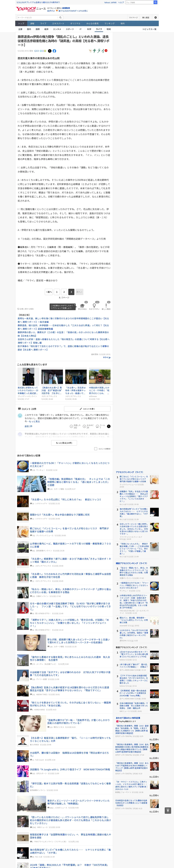
Task: Open settings via the gear icon
Action: [x=155, y=18]
